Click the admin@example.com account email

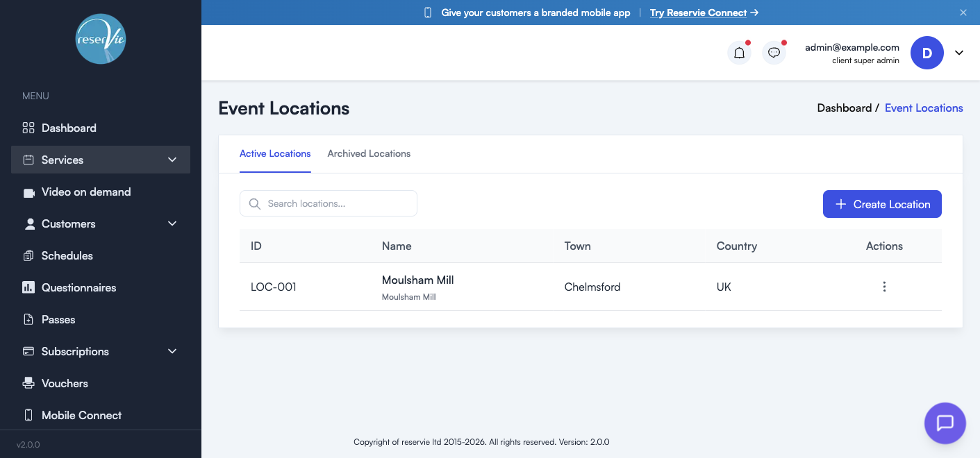[x=852, y=47]
